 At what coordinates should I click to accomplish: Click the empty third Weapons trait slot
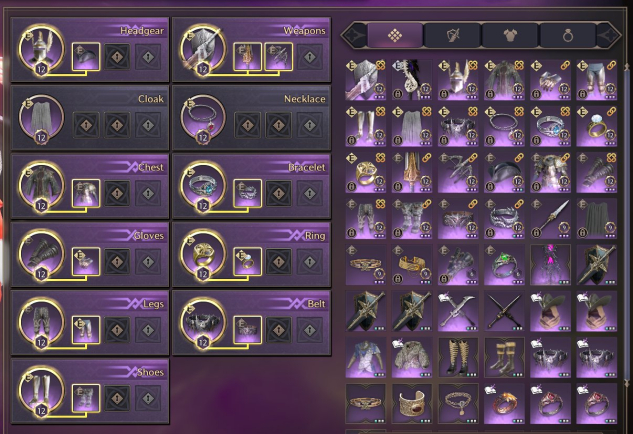[310, 57]
